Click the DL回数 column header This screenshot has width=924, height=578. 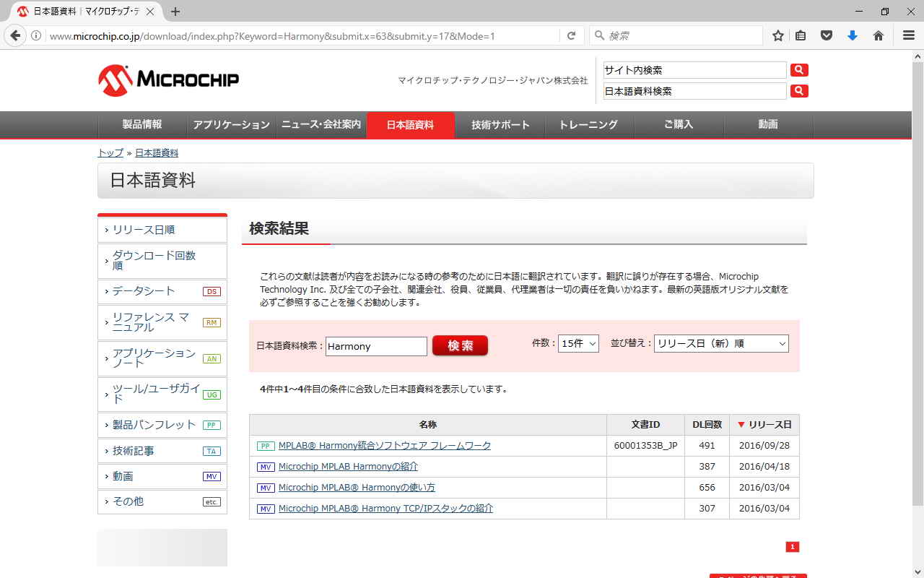tap(707, 425)
